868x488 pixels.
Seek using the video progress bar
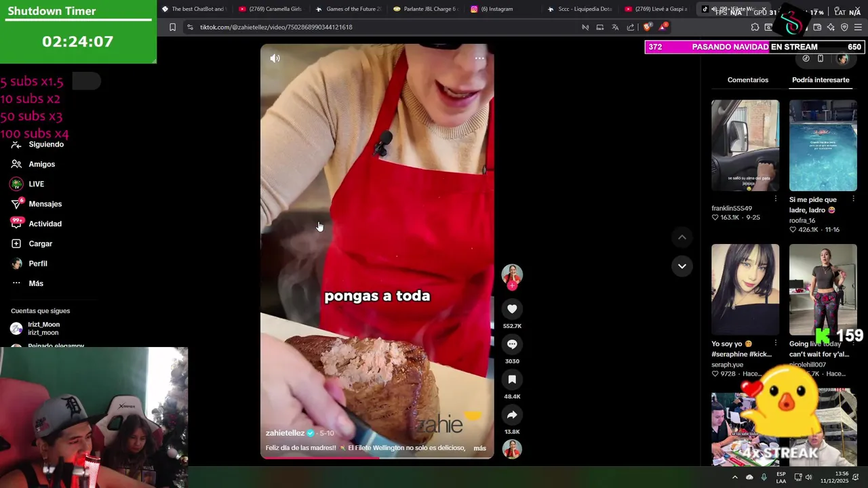(x=377, y=458)
